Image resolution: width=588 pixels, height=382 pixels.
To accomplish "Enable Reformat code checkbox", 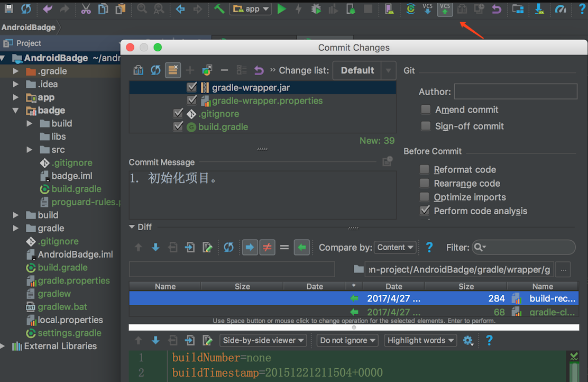I will [425, 170].
